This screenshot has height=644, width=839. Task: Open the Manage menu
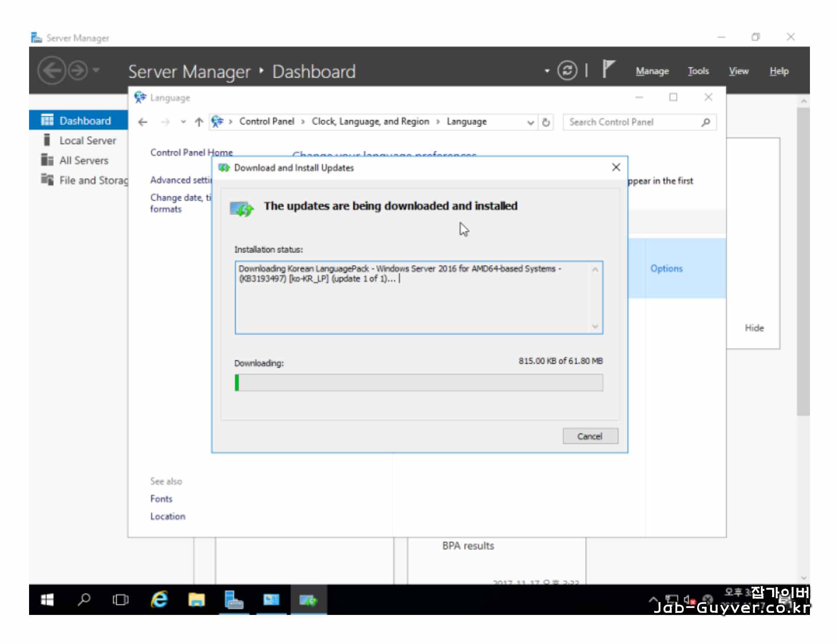click(x=652, y=71)
